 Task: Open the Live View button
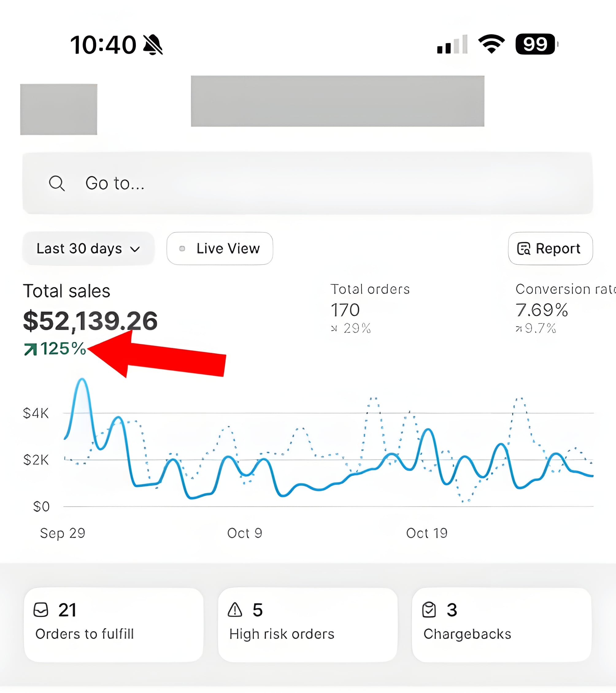(220, 248)
